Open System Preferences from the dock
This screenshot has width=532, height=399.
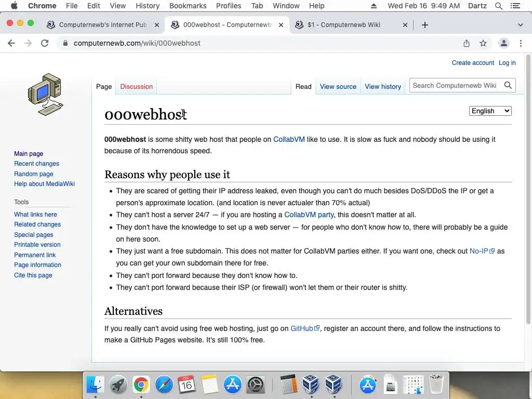point(255,384)
